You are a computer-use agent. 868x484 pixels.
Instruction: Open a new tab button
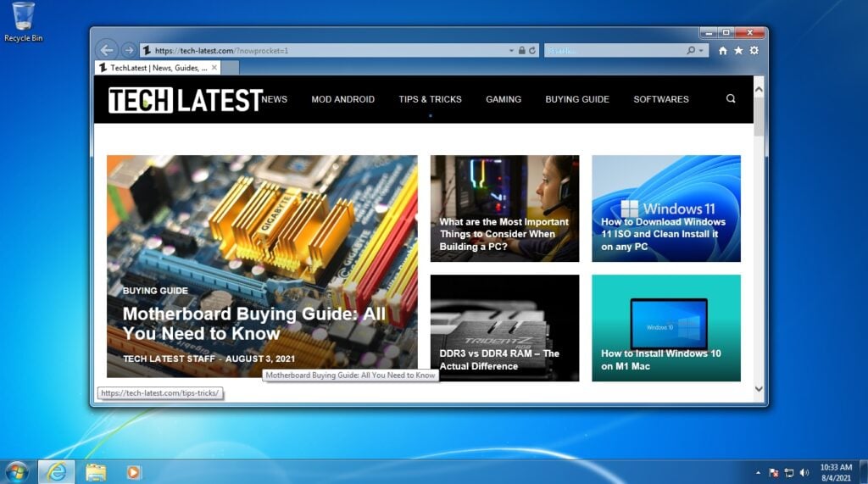(x=231, y=68)
